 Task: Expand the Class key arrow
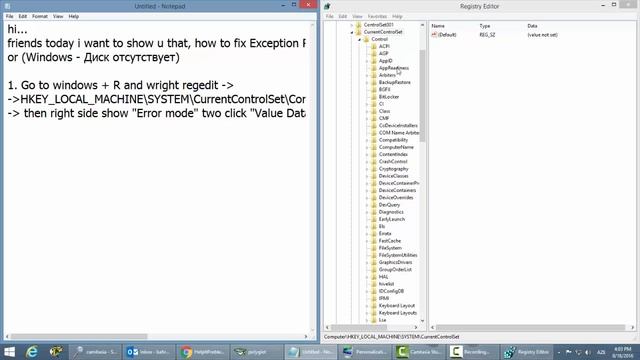coord(367,111)
